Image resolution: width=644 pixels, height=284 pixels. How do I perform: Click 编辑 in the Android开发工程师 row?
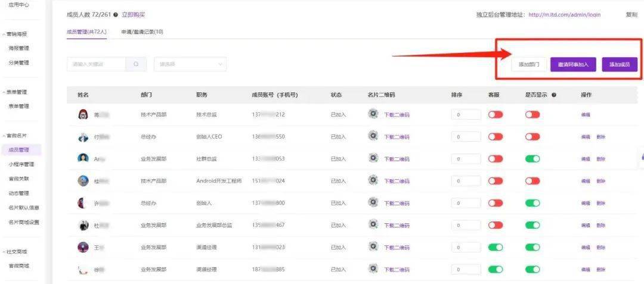[x=586, y=181]
